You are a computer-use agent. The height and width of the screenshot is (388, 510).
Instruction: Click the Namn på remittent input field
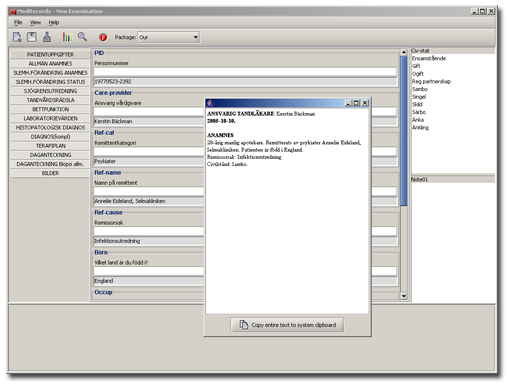point(149,191)
